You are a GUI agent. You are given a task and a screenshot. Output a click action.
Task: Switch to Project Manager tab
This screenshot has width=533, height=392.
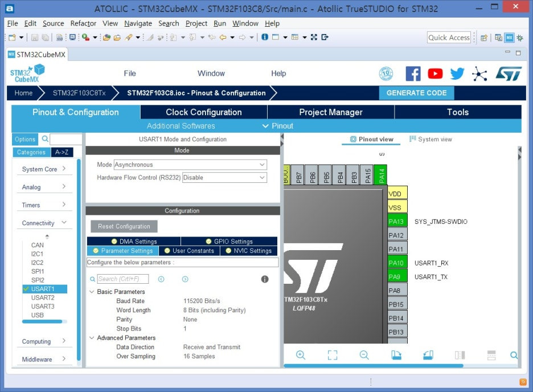tap(331, 112)
